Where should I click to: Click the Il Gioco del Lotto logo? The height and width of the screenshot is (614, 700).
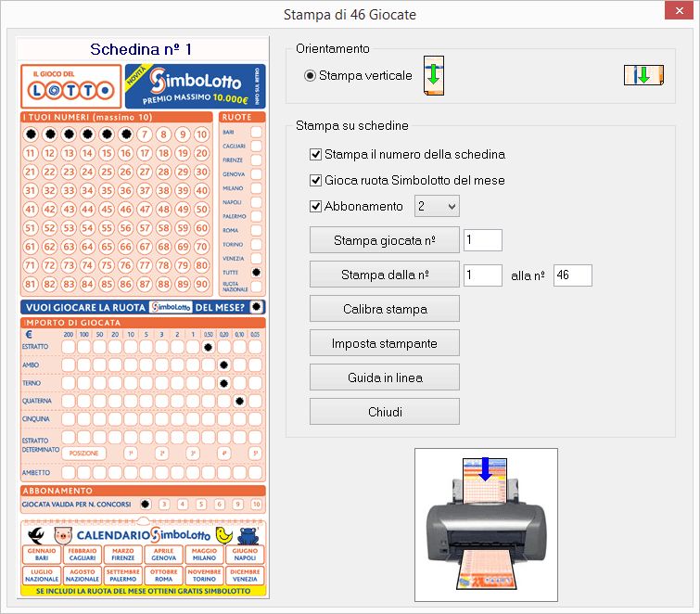pos(71,86)
